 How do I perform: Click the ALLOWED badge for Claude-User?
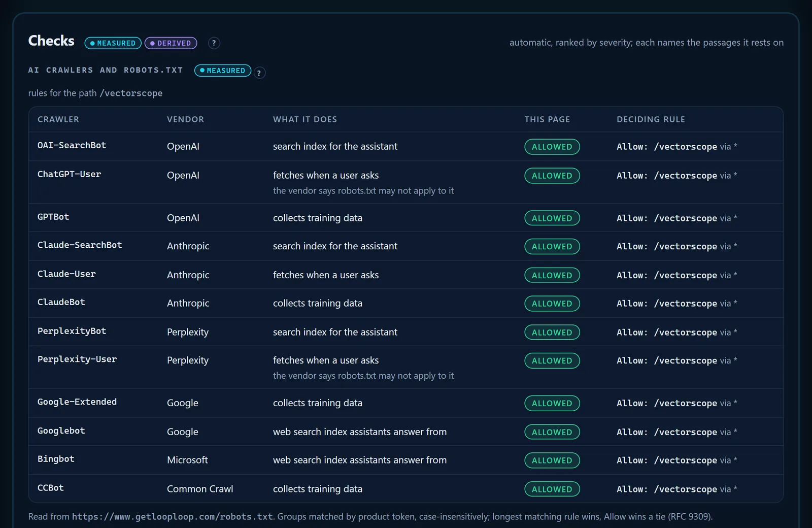pyautogui.click(x=552, y=275)
